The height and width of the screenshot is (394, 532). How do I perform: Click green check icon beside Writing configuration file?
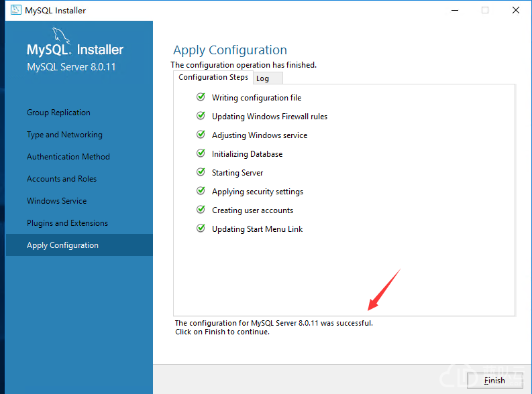point(201,97)
